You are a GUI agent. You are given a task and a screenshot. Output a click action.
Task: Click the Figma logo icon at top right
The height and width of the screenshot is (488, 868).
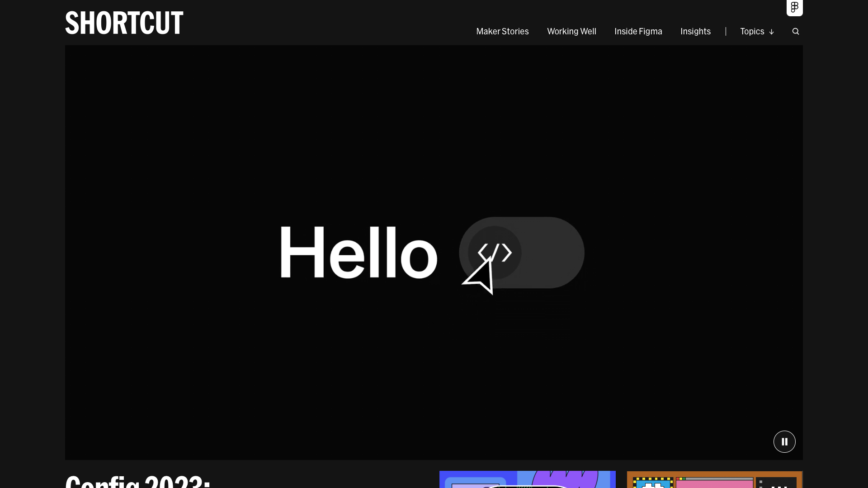(794, 7)
